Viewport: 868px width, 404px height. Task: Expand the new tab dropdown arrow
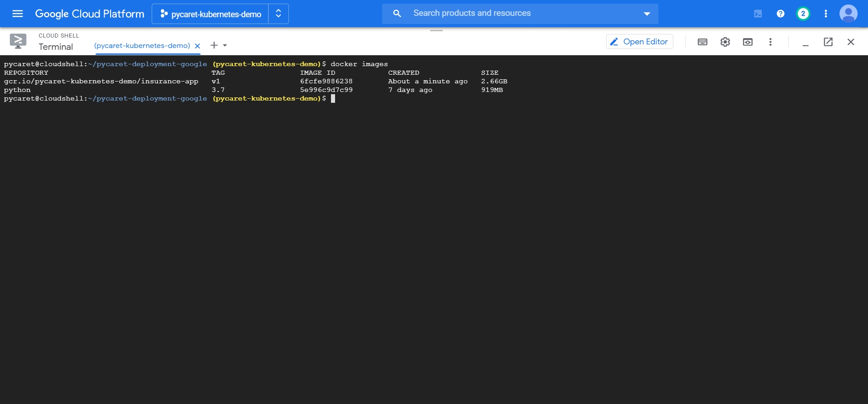(x=225, y=45)
